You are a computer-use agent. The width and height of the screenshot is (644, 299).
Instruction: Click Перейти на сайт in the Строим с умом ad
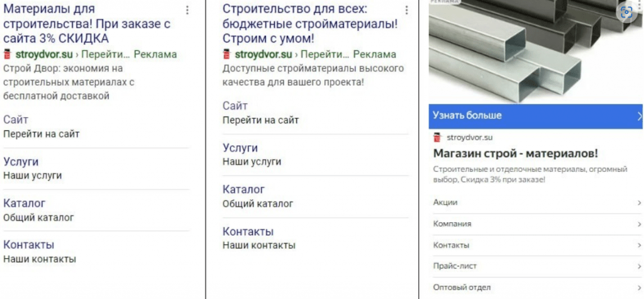click(261, 120)
